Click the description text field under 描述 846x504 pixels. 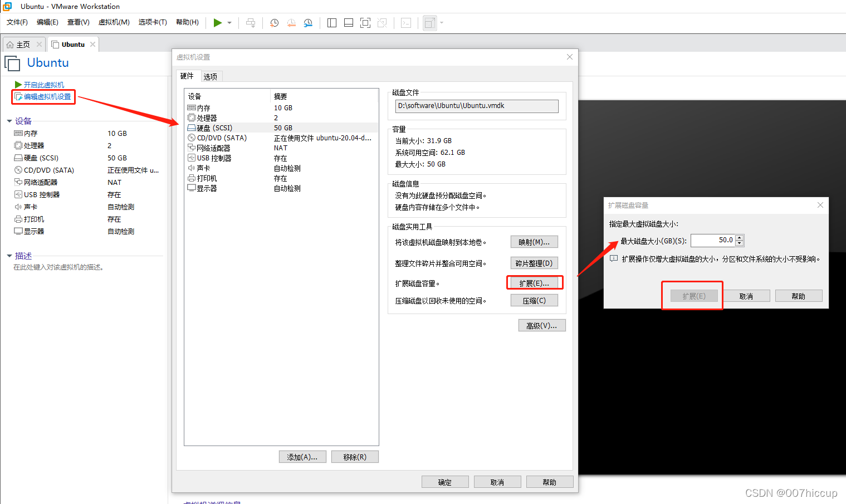coord(58,267)
